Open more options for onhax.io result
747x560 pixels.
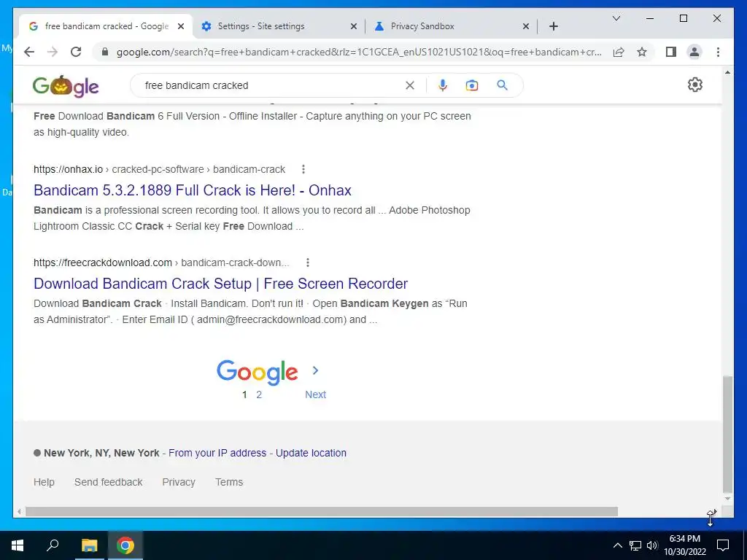[303, 169]
